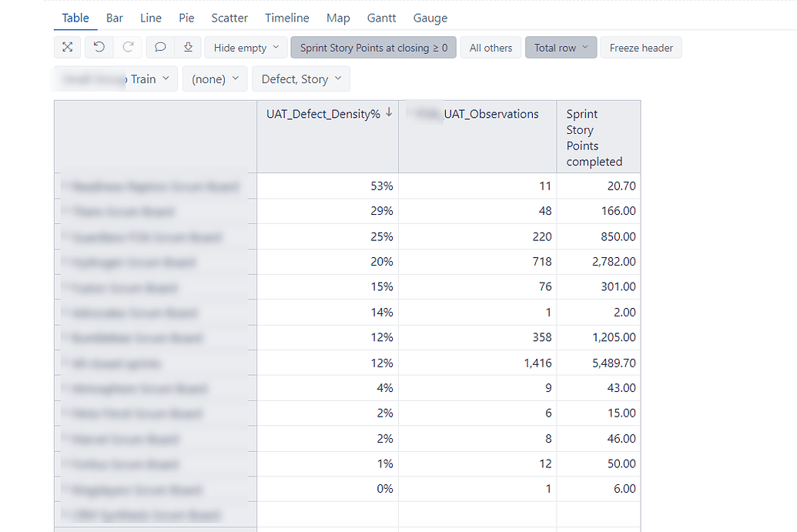Image resolution: width=797 pixels, height=532 pixels.
Task: Switch to the Bar chart tab
Action: [x=114, y=18]
